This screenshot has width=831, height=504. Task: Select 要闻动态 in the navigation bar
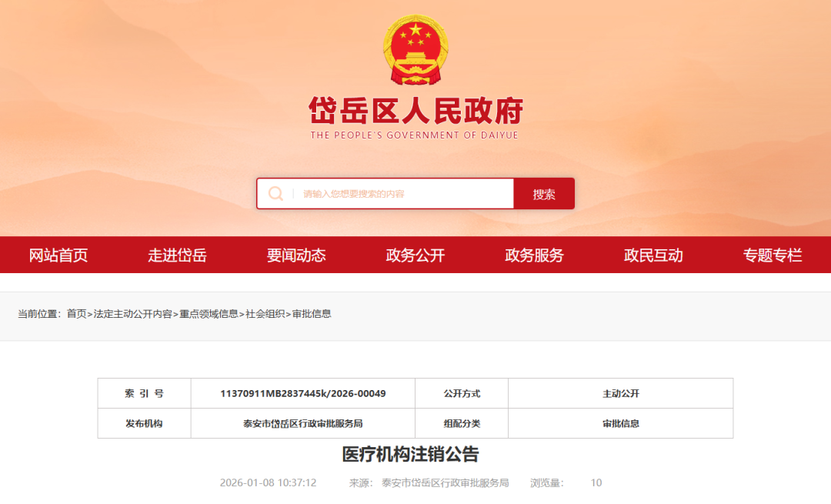coord(296,255)
